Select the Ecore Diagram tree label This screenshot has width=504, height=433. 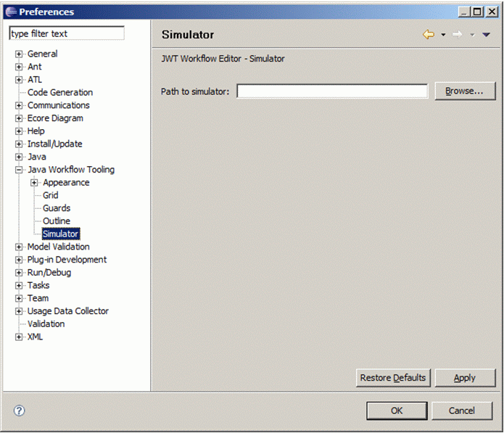point(55,118)
